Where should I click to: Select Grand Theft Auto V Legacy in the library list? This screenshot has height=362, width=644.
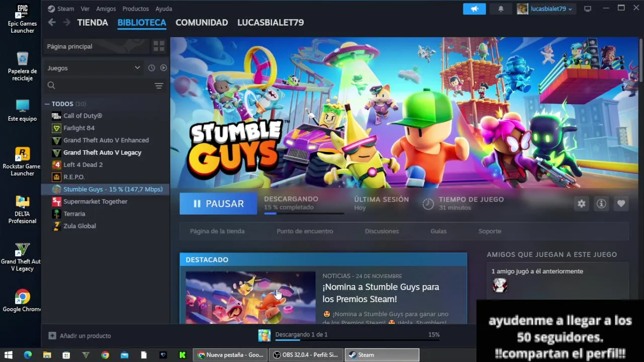click(102, 152)
